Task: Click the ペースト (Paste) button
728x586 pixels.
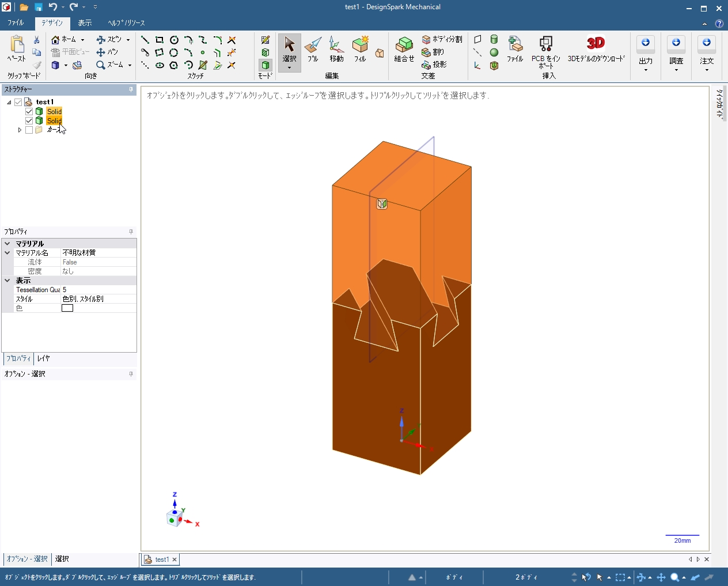Action: point(17,49)
